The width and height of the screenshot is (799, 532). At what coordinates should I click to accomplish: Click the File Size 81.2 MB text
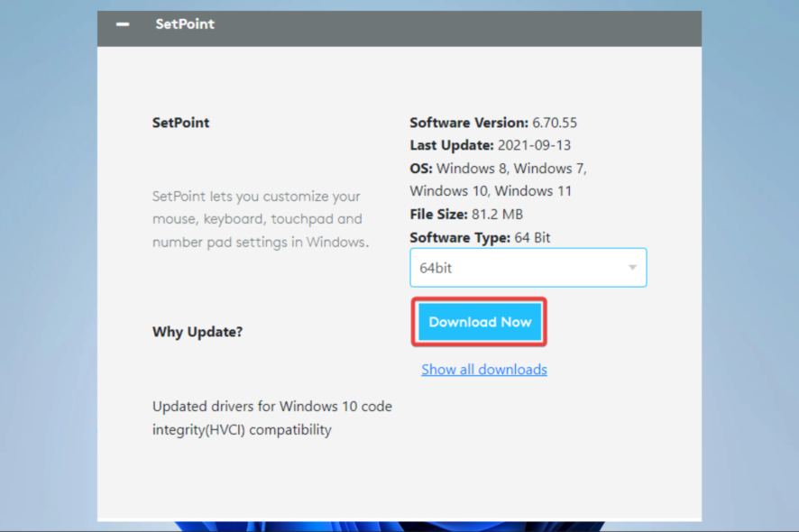[466, 214]
